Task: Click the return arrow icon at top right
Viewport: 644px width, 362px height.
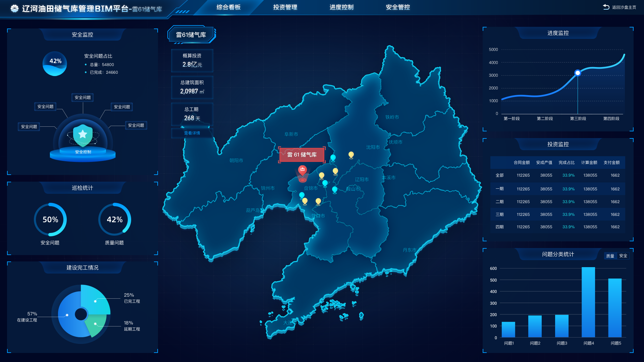Action: pyautogui.click(x=606, y=7)
